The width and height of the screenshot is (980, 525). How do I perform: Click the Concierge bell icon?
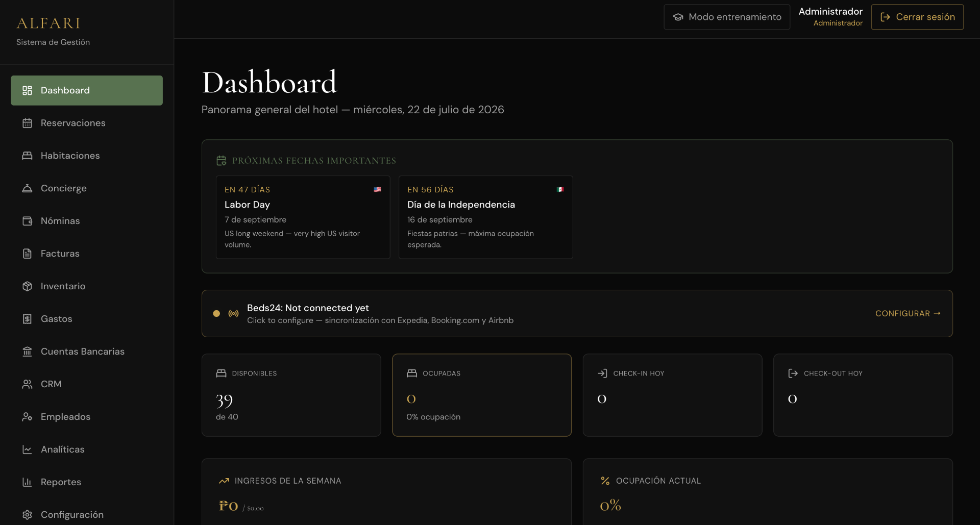click(x=27, y=188)
